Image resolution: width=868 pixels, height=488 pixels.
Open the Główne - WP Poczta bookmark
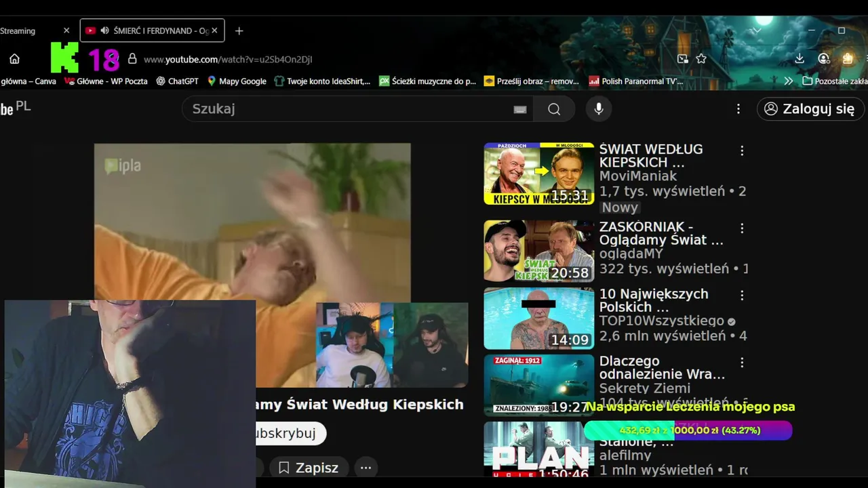[x=106, y=81]
